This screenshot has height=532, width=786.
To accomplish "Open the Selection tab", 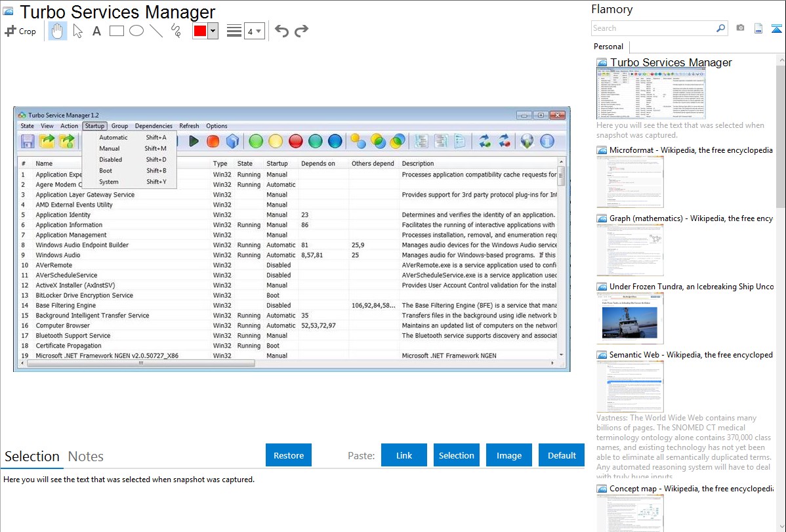I will point(32,457).
